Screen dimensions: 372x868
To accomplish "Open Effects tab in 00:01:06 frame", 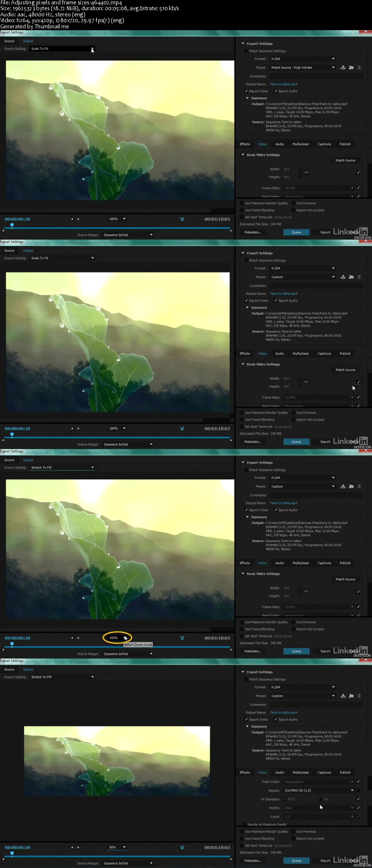I will pos(245,144).
